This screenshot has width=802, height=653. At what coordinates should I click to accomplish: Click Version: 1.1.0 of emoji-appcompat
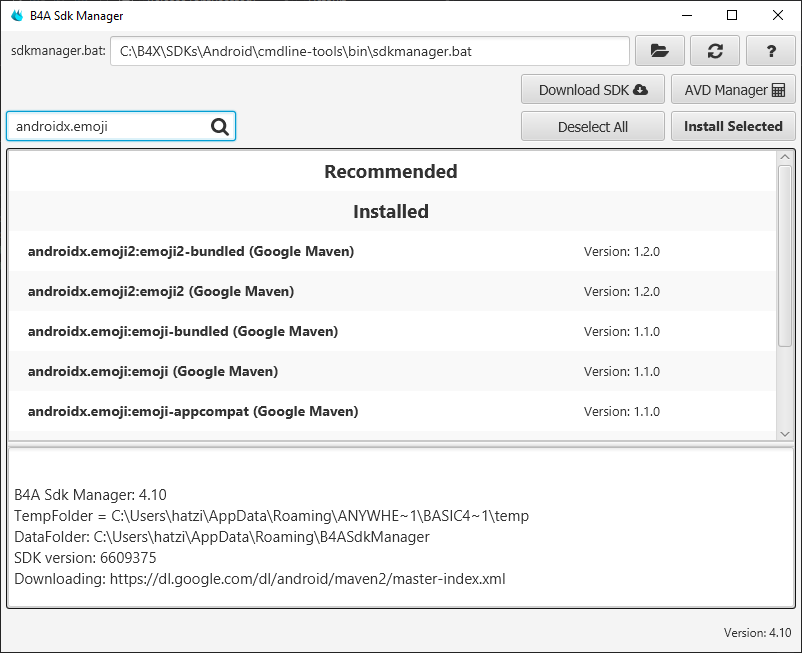coord(622,412)
